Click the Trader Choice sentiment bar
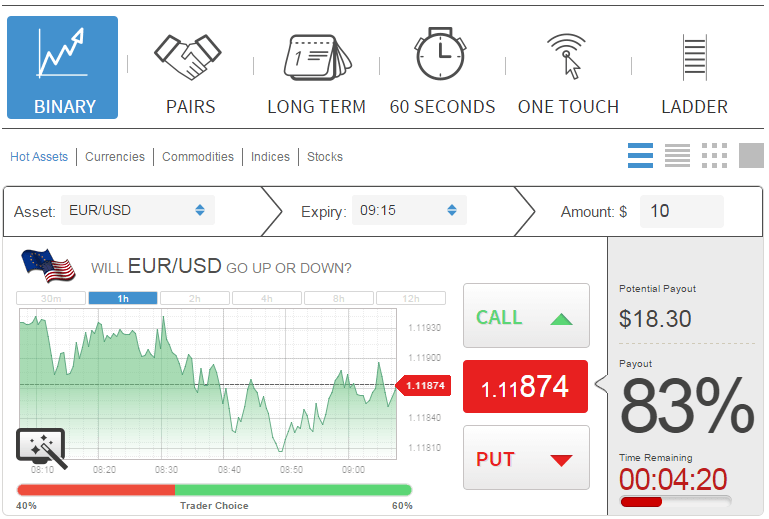Screen dimensions: 769x519 [214, 490]
